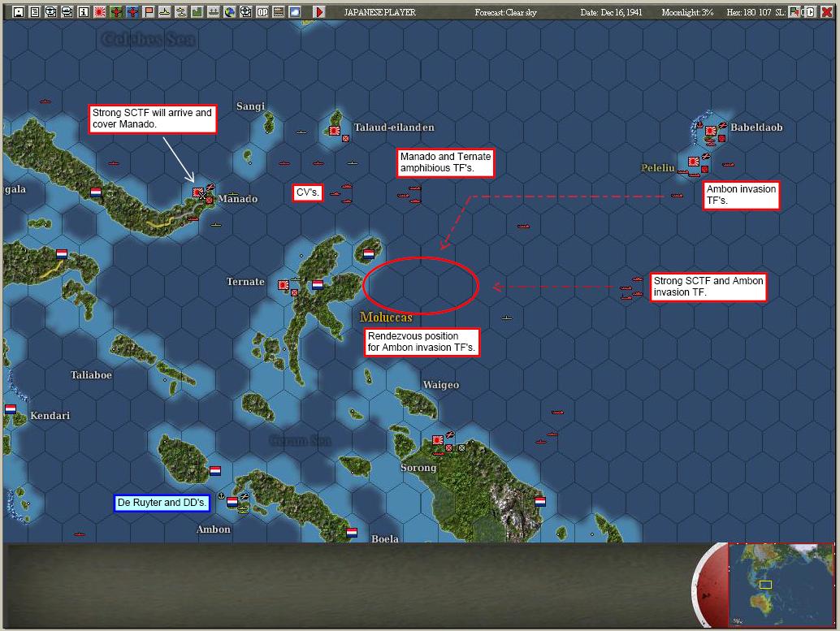
Task: Select the Japanese base at Talaud-eilanden
Action: pyautogui.click(x=335, y=130)
